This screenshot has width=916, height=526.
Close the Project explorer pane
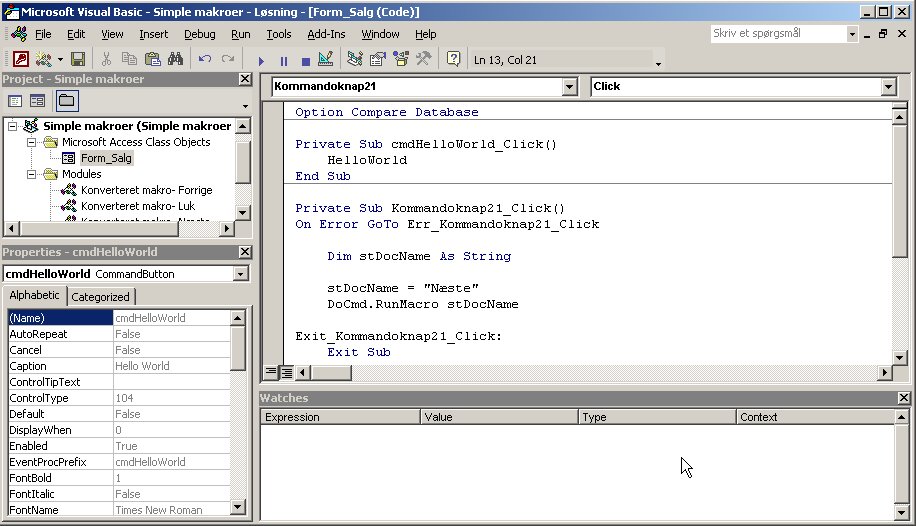(245, 79)
